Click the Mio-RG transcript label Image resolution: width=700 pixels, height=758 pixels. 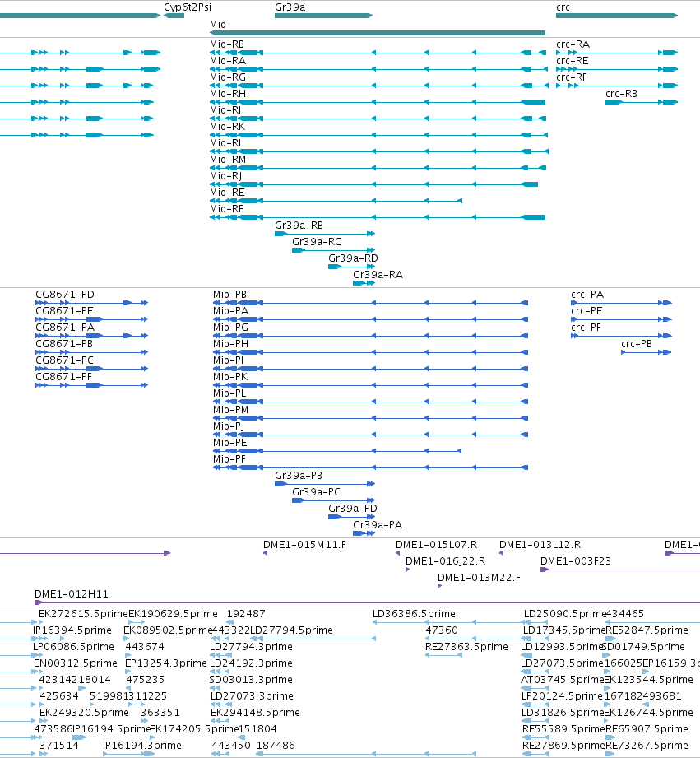tap(228, 77)
